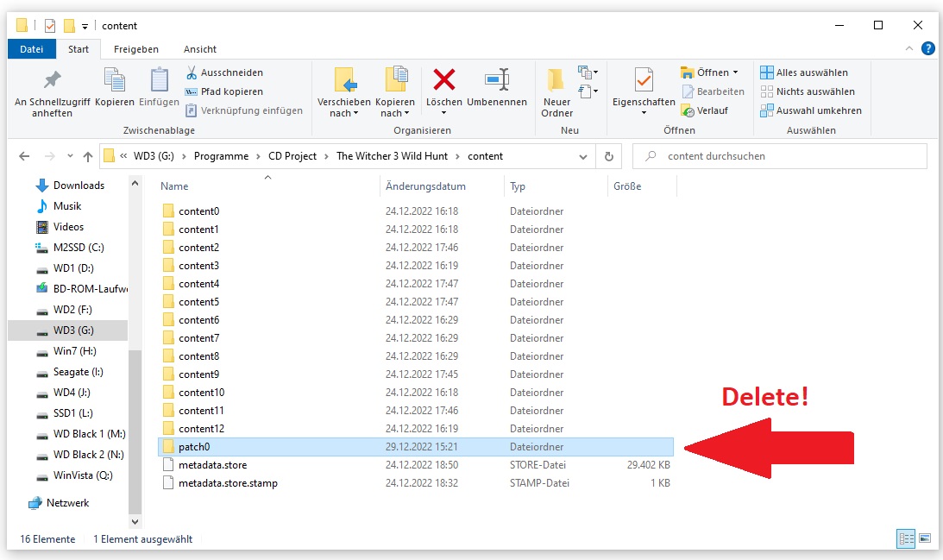Open Videos in the navigation pane
943x560 pixels.
pyautogui.click(x=60, y=227)
